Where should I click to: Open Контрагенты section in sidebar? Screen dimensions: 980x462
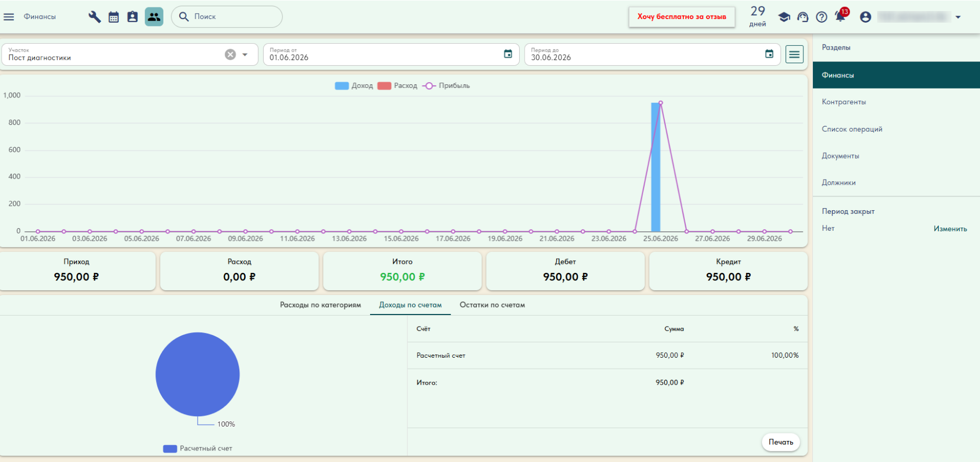point(896,102)
